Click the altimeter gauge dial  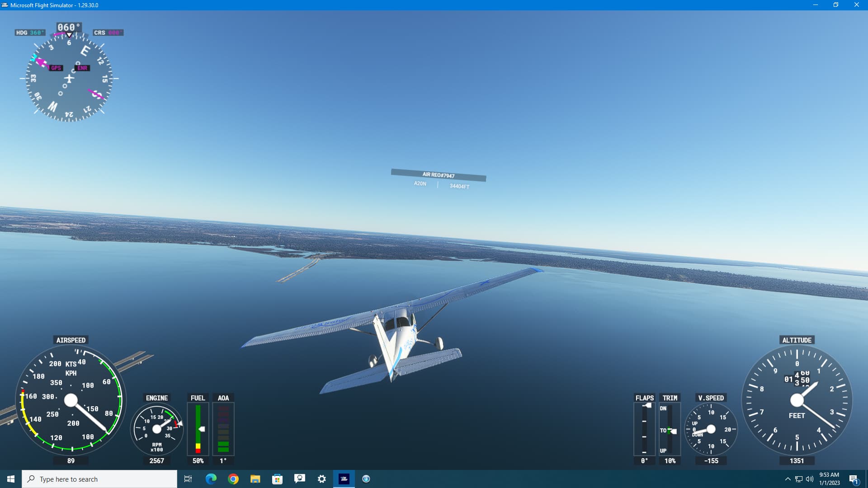(797, 400)
